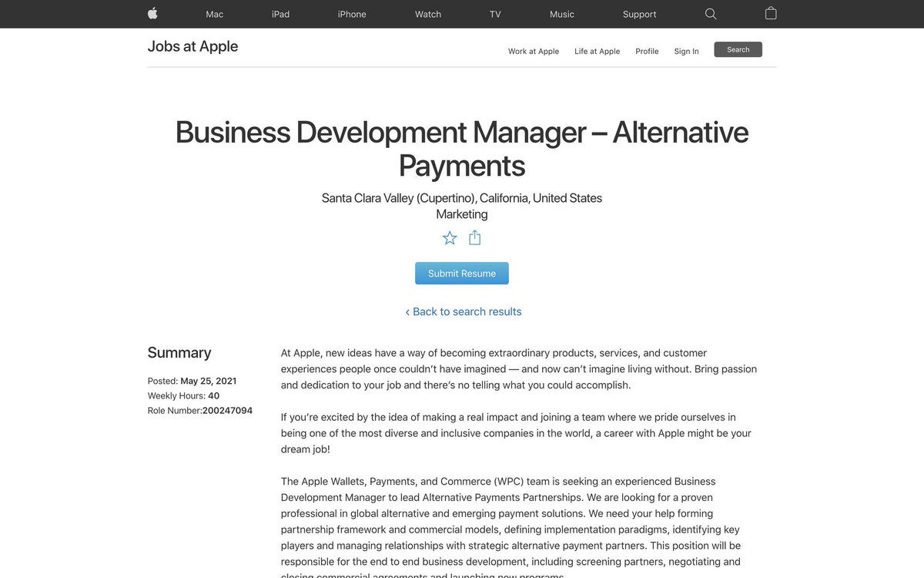
Task: Click the Apple logo icon
Action: click(x=152, y=13)
